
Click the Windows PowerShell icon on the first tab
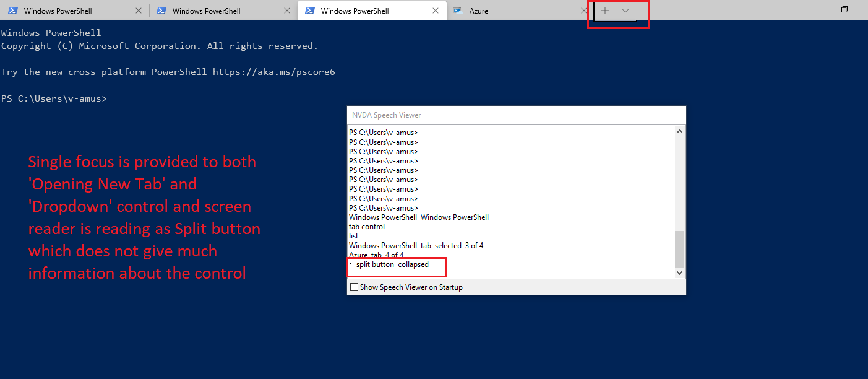pos(14,11)
